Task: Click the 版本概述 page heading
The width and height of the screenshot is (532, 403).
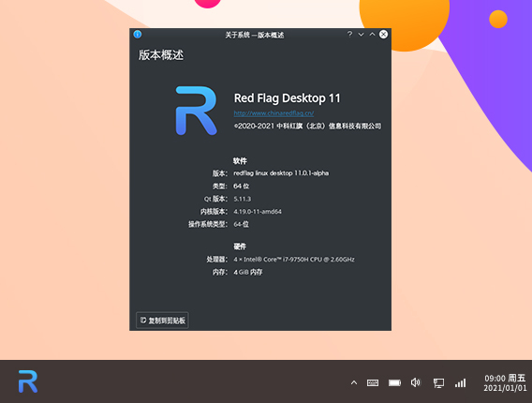Action: (x=161, y=55)
